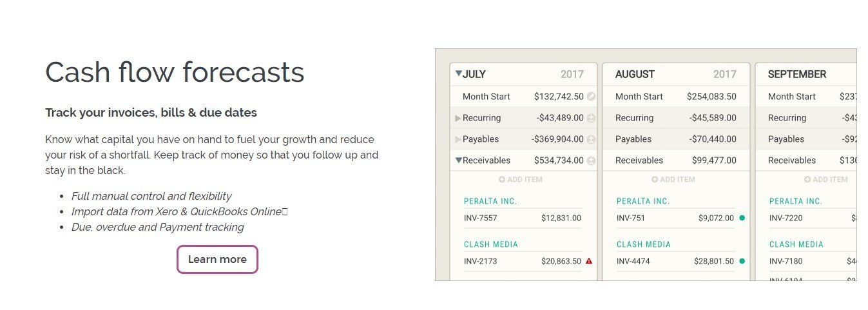The image size is (868, 310).
Task: Click the circle icon next to July Payables amount
Action: tap(591, 139)
